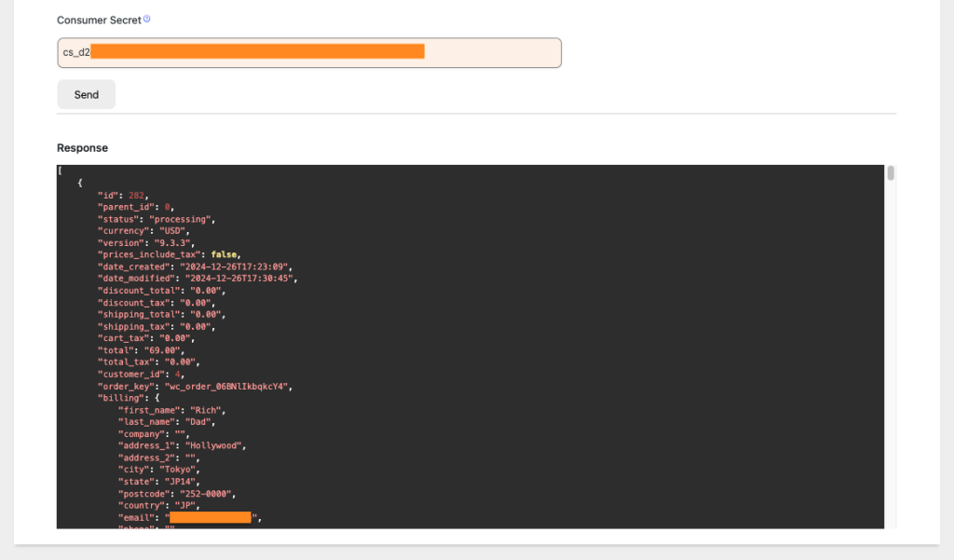Click the Consumer Secret info tooltip icon

147,18
